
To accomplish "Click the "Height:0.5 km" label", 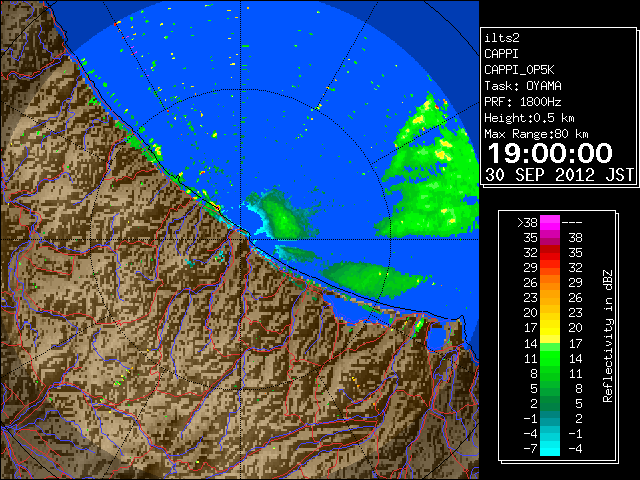I will [x=529, y=118].
